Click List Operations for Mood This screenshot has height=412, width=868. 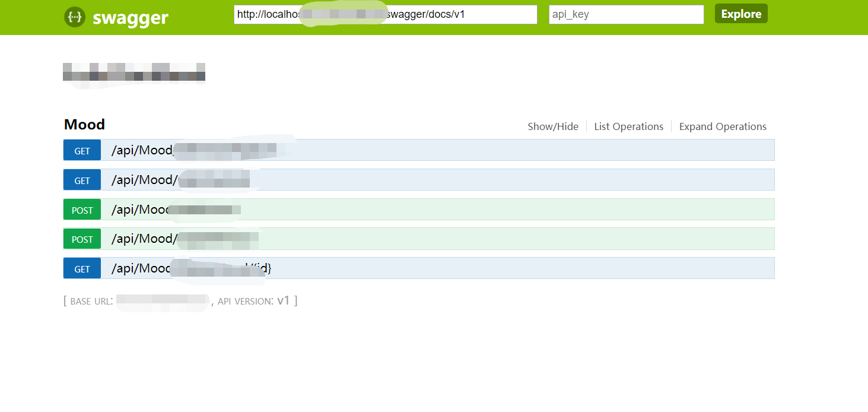pos(629,126)
